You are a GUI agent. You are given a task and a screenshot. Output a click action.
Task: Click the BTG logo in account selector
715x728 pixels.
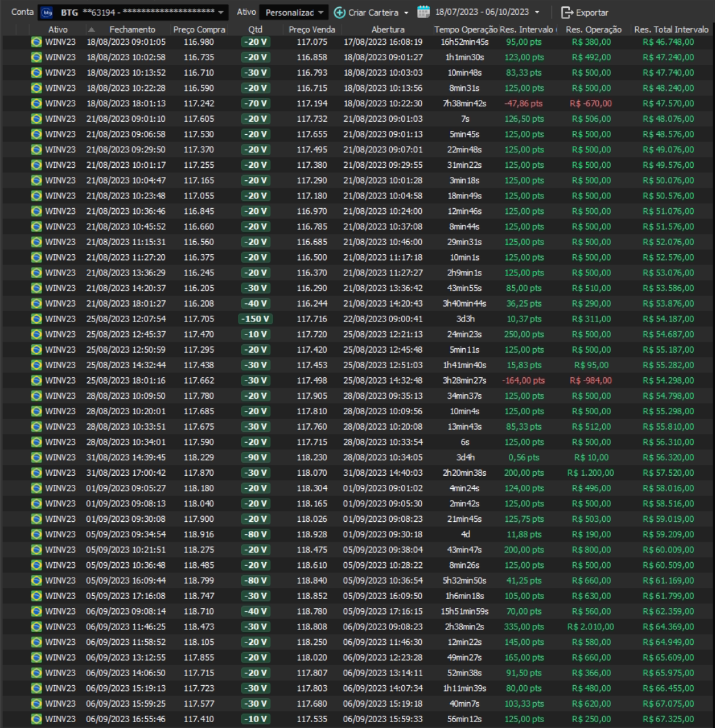coord(47,12)
